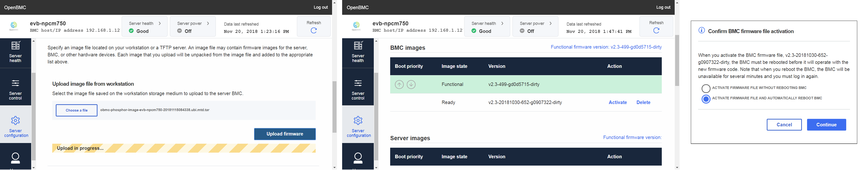Move Functional image up with boot priority arrow
The image size is (868, 170).
coord(399,84)
